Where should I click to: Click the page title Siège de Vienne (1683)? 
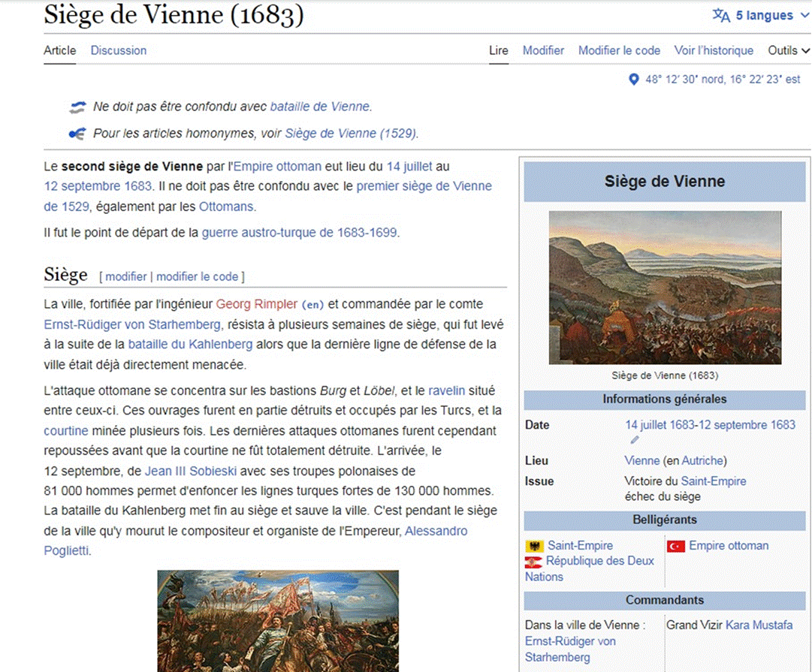point(174,15)
